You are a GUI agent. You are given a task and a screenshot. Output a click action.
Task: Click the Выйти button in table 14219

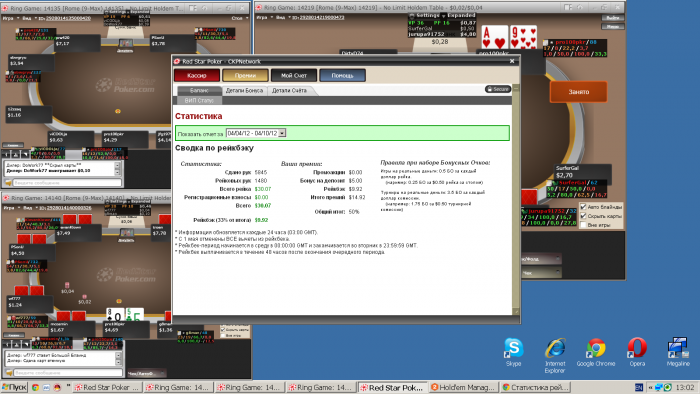coord(613,18)
